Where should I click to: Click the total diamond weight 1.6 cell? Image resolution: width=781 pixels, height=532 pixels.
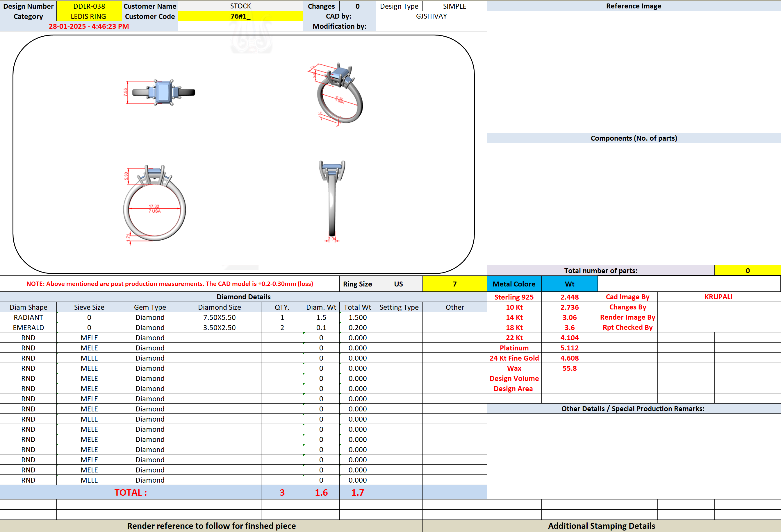(321, 492)
